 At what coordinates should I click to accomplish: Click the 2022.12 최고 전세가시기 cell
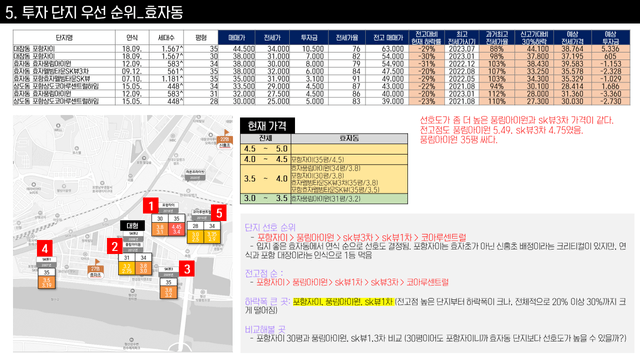coord(462,64)
